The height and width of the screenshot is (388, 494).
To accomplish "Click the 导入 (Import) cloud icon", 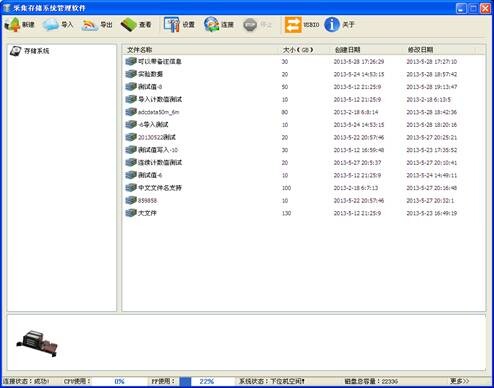I will tap(51, 24).
